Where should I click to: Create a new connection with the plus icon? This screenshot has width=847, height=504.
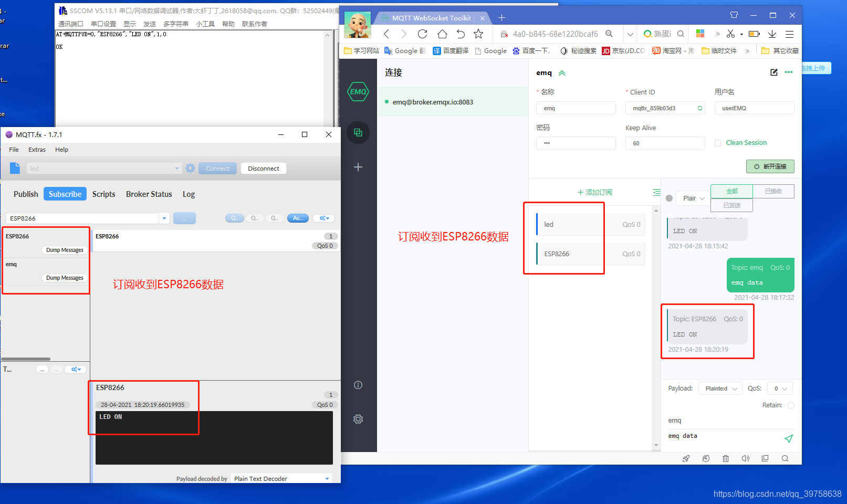click(358, 167)
